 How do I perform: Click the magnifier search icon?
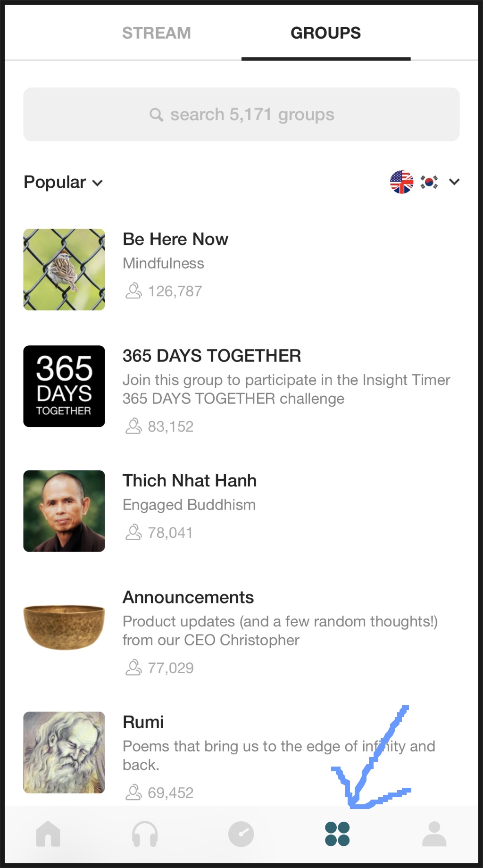(156, 115)
